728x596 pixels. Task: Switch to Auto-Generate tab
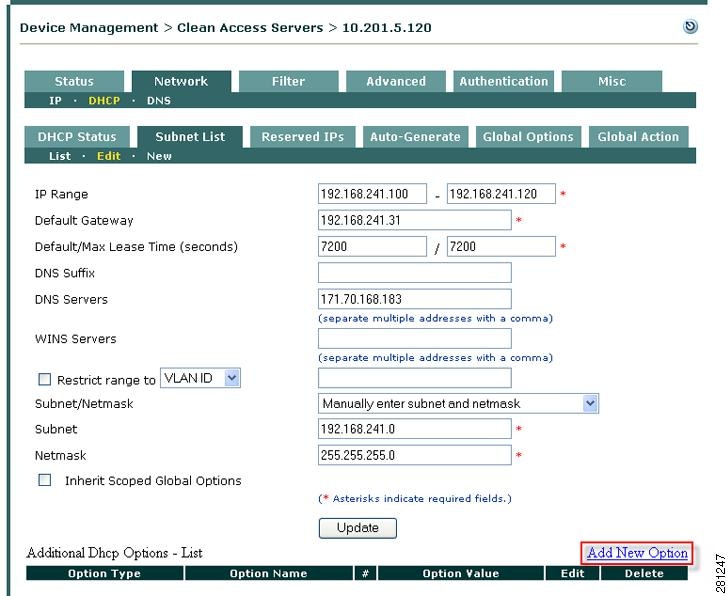tap(415, 137)
